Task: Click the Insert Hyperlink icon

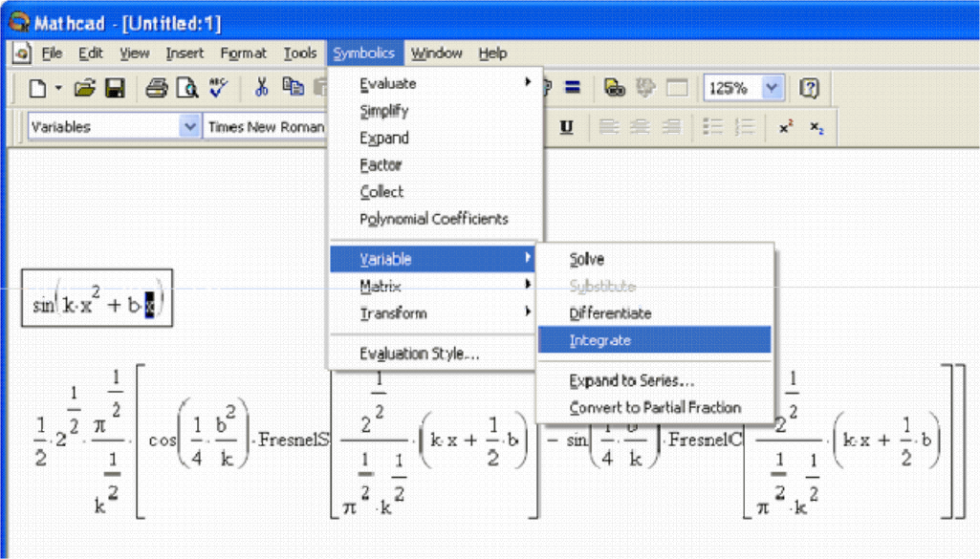Action: 615,88
